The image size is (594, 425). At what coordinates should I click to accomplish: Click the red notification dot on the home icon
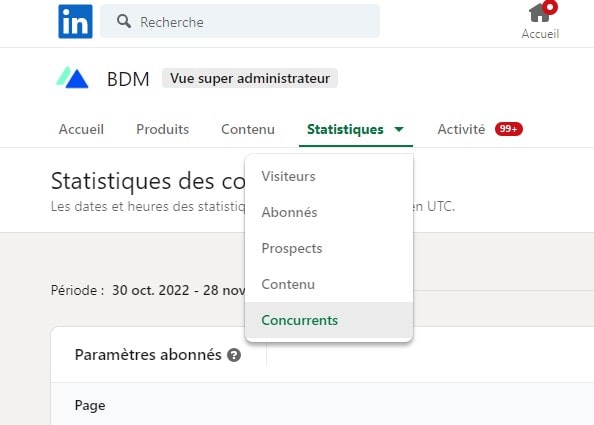click(550, 7)
